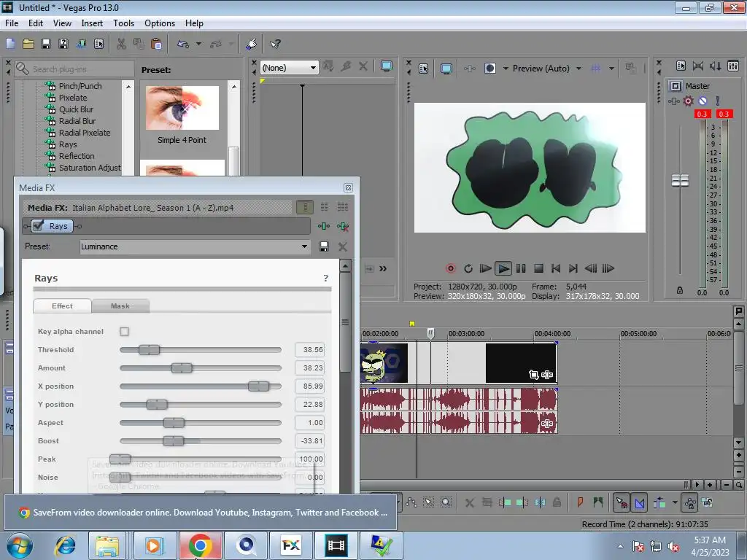
Task: Click the Cut scissors icon in toolbar
Action: pyautogui.click(x=122, y=44)
